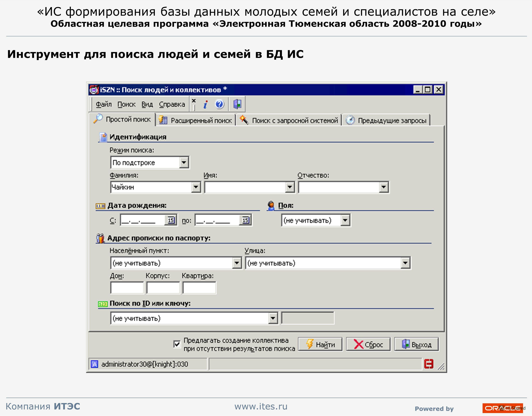Click the administrator30@[knight]:030 status text
The width and height of the screenshot is (532, 416).
coord(145,364)
